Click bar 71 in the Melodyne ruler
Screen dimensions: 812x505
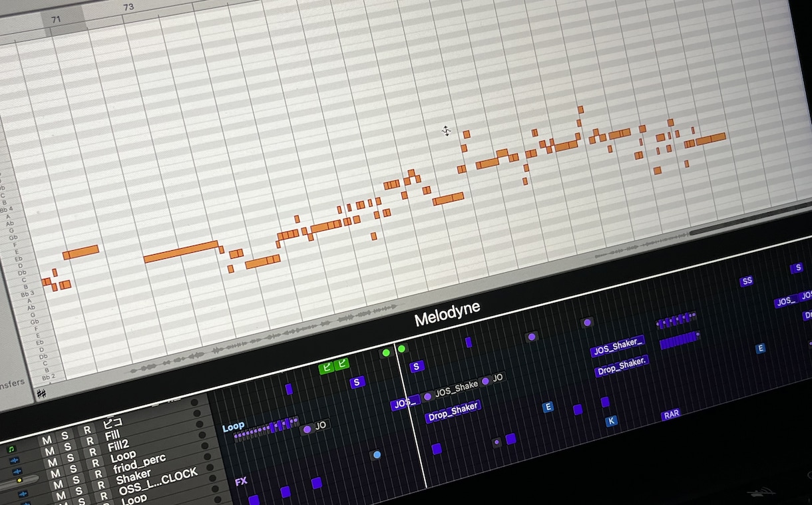[x=56, y=20]
